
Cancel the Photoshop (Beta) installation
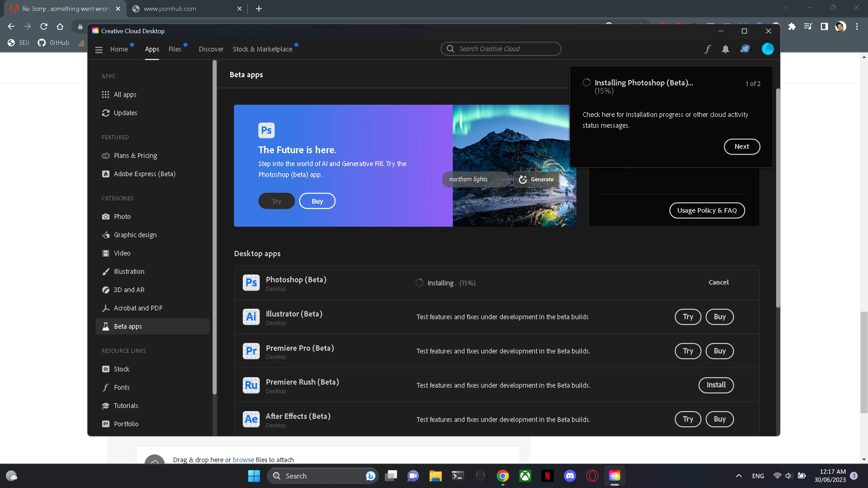[718, 282]
